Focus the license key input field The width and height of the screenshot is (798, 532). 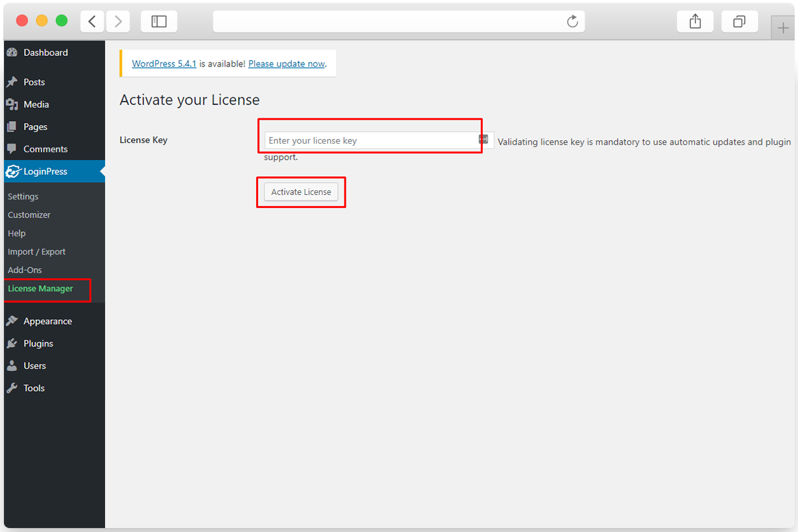(379, 140)
